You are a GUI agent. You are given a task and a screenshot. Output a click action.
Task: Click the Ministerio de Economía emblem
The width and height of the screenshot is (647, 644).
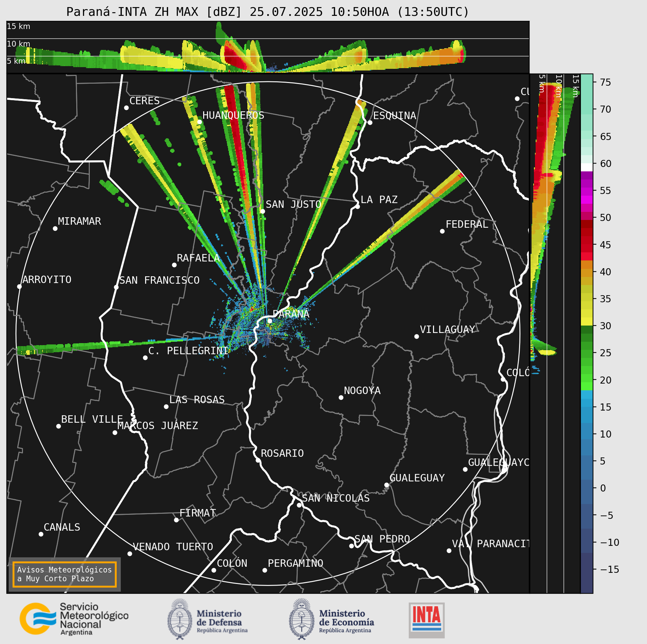tap(301, 619)
